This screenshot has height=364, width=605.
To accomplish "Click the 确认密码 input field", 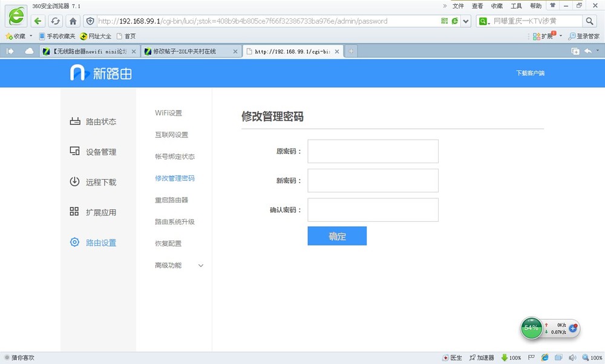I will click(373, 210).
